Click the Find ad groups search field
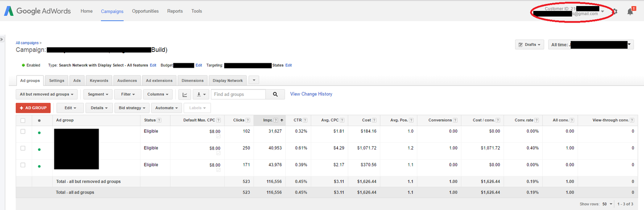 pos(238,94)
